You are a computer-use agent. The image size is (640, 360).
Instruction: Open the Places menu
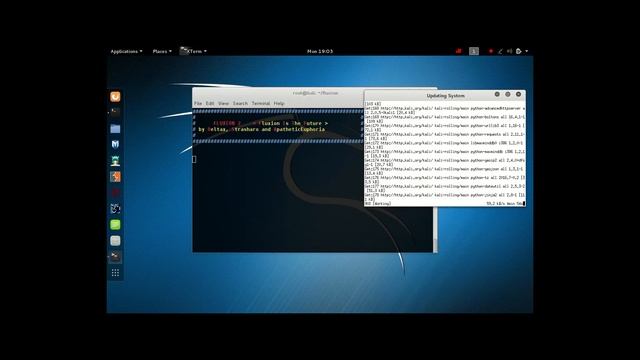point(162,51)
